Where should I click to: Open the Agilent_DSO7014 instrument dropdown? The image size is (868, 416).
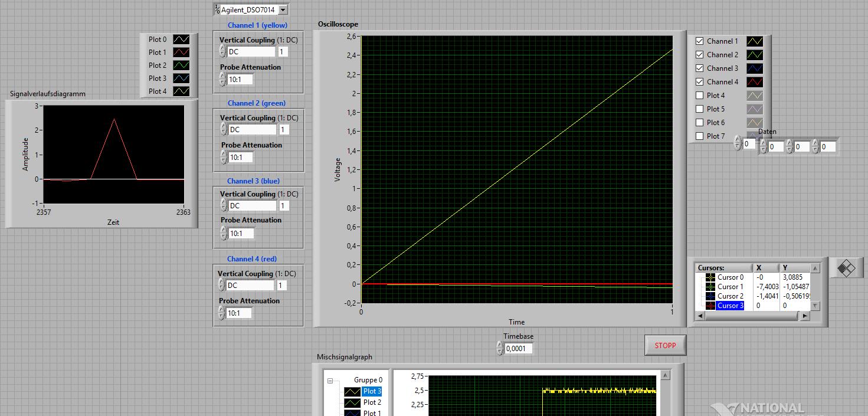(x=283, y=10)
